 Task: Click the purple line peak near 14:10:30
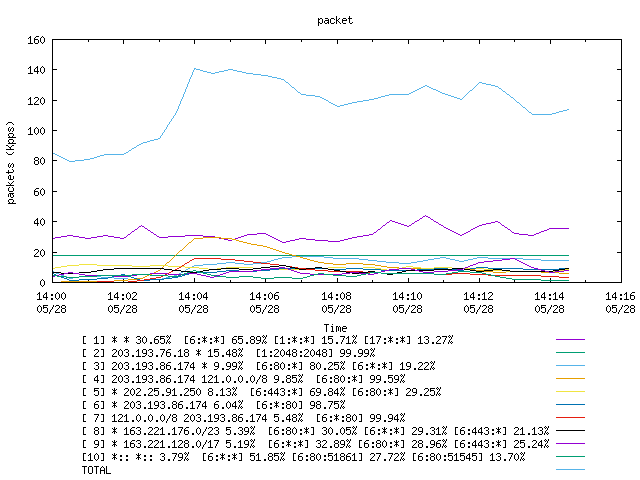click(426, 216)
